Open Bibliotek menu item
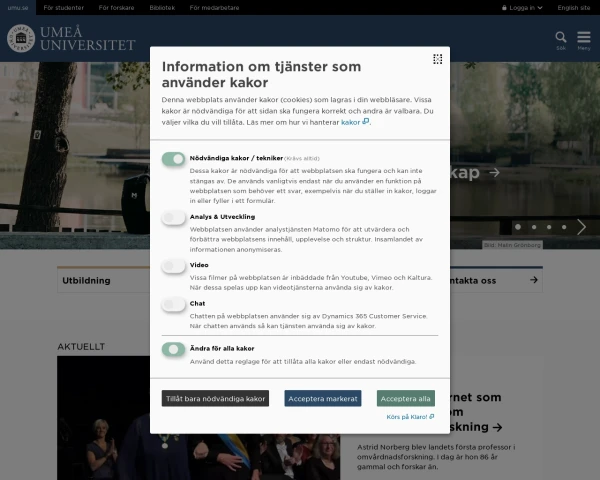The height and width of the screenshot is (480, 600). point(162,8)
